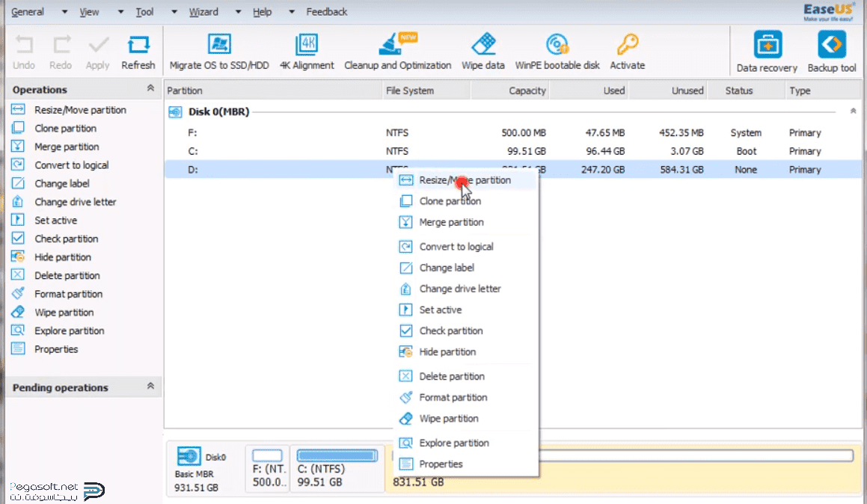The width and height of the screenshot is (867, 504).
Task: Choose Convert to logical in sidebar
Action: (x=61, y=165)
